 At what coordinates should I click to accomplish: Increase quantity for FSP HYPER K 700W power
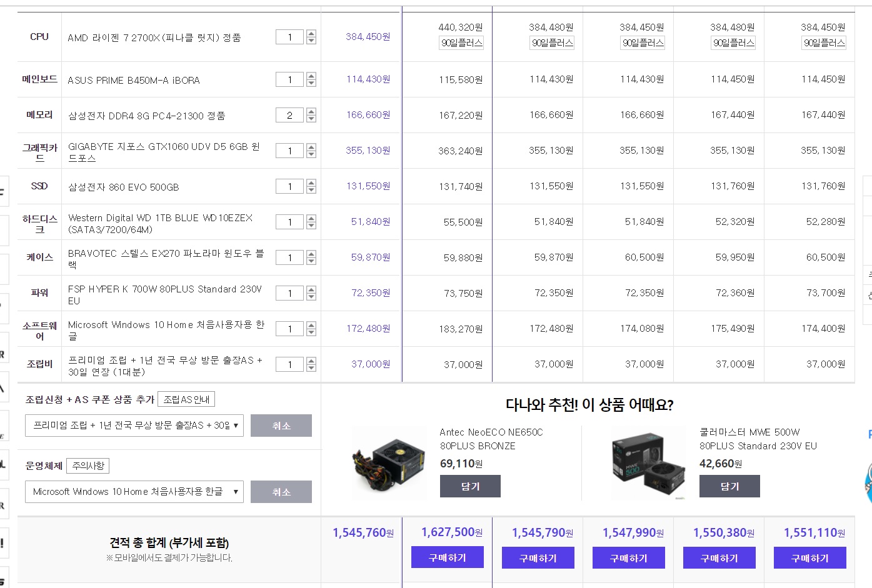pyautogui.click(x=311, y=289)
